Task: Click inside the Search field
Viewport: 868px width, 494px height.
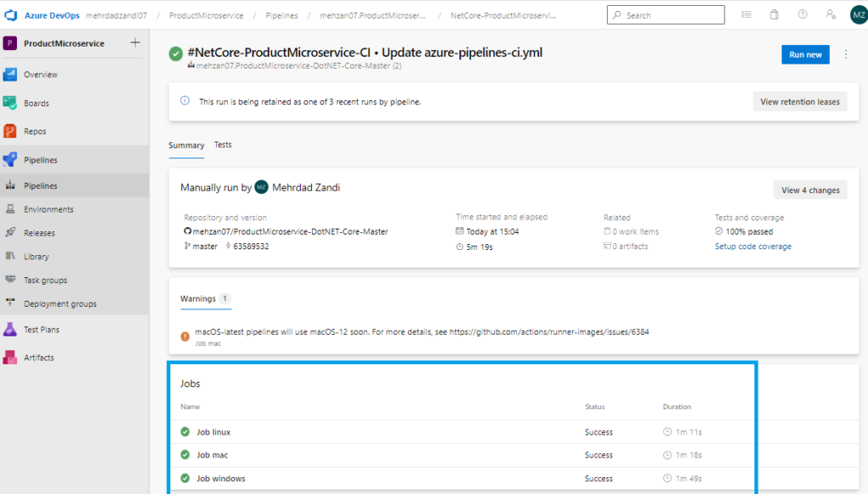Action: tap(665, 14)
